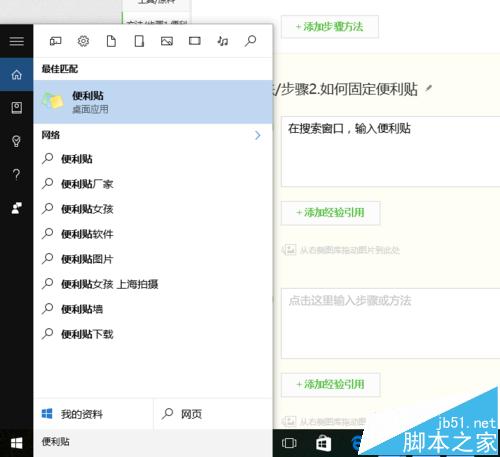Filter results by documents icon
Image resolution: width=500 pixels, height=457 pixels.
111,41
